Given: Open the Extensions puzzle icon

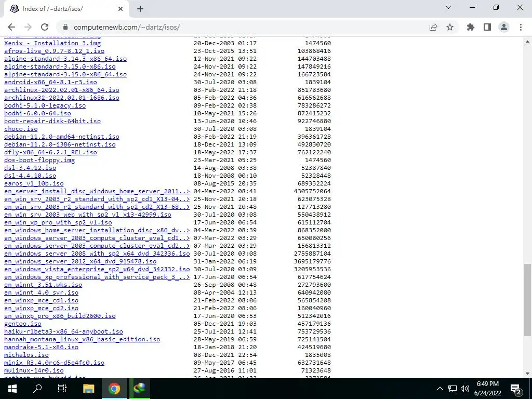Looking at the screenshot, I should click(471, 27).
